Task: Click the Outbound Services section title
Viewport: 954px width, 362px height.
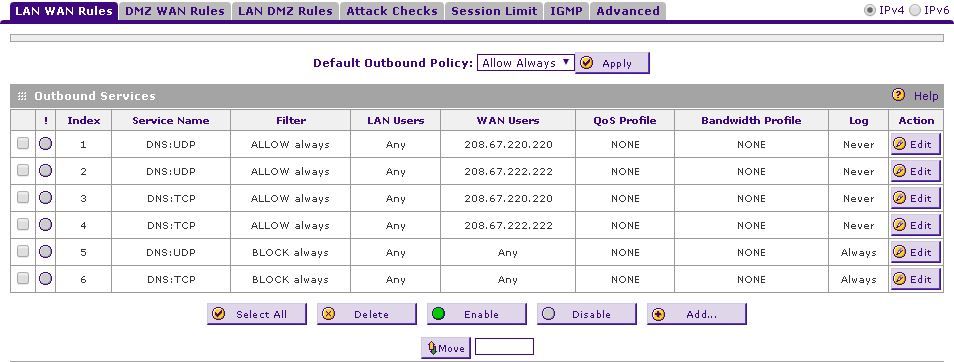Action: point(95,96)
